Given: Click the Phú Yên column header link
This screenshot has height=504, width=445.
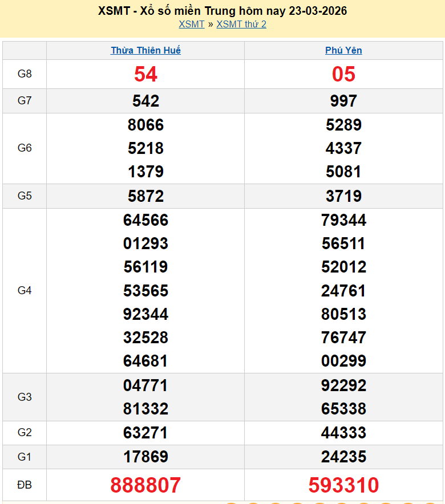Looking at the screenshot, I should tap(343, 50).
